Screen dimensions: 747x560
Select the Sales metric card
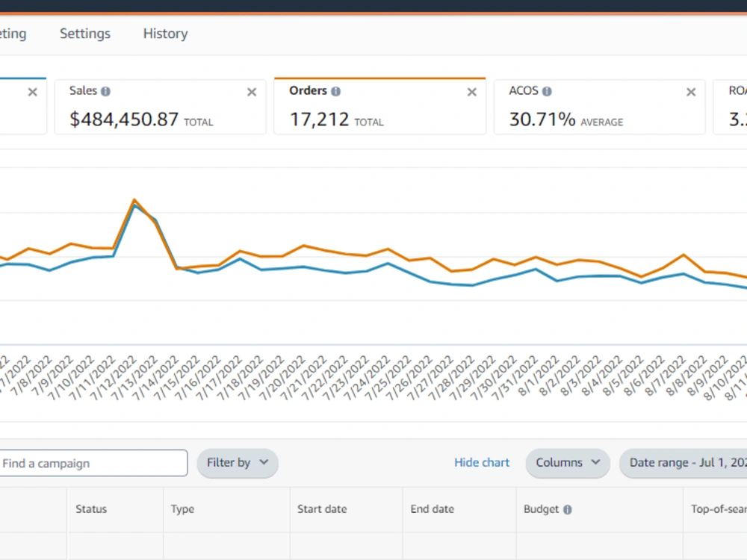(160, 107)
